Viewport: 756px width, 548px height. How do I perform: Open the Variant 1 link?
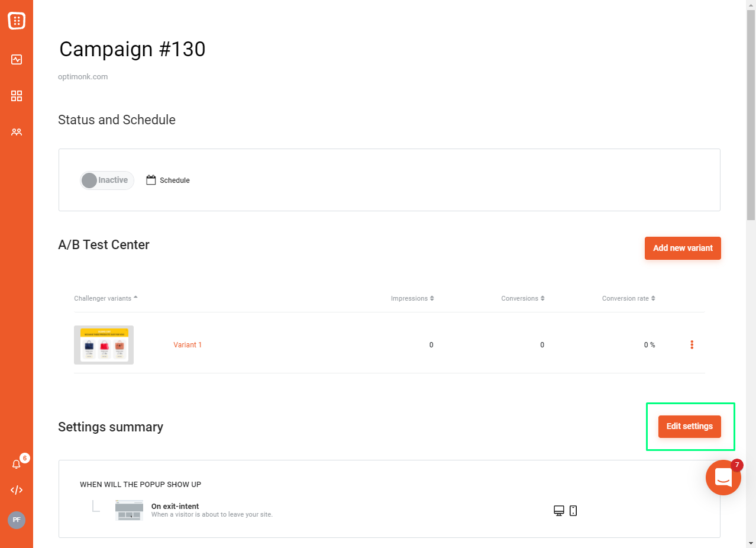pos(188,345)
